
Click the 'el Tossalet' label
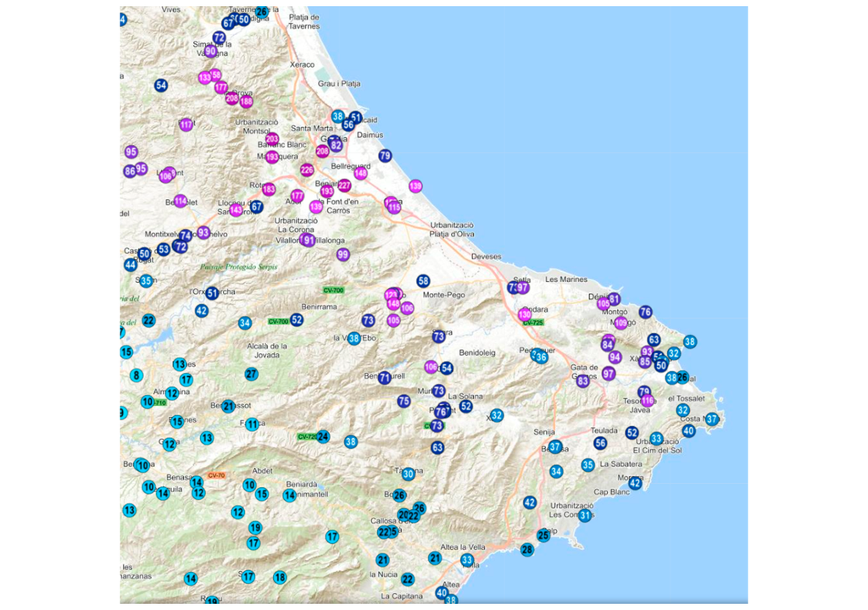[687, 398]
